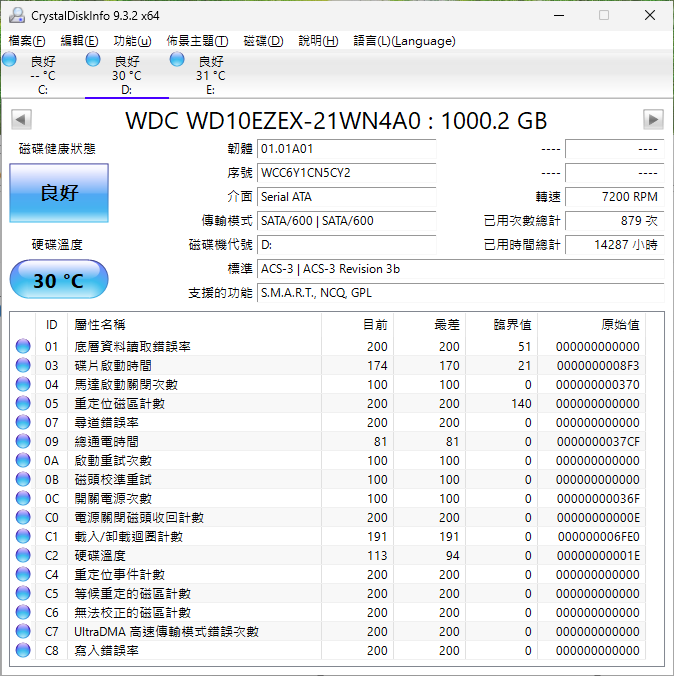Close the CrystalDiskInfo window
Screen dimensions: 674x676
tap(650, 16)
